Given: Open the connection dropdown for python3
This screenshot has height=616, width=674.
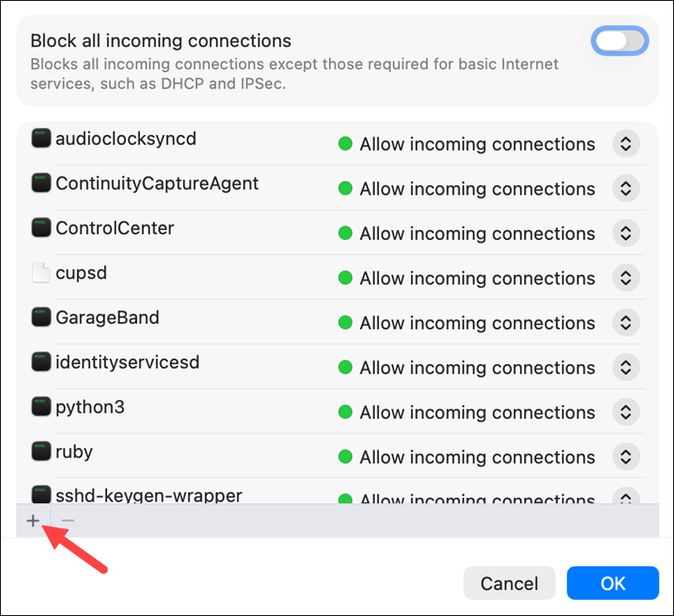Looking at the screenshot, I should (x=626, y=411).
